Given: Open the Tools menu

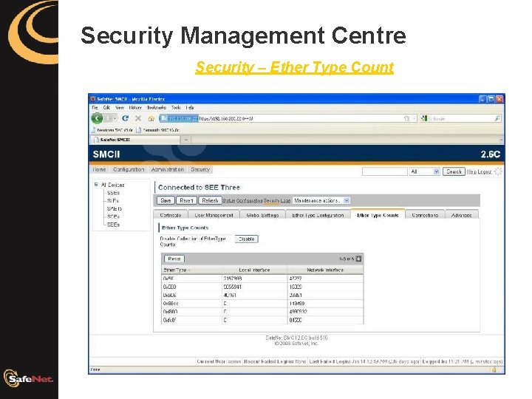Looking at the screenshot, I should (176, 108).
